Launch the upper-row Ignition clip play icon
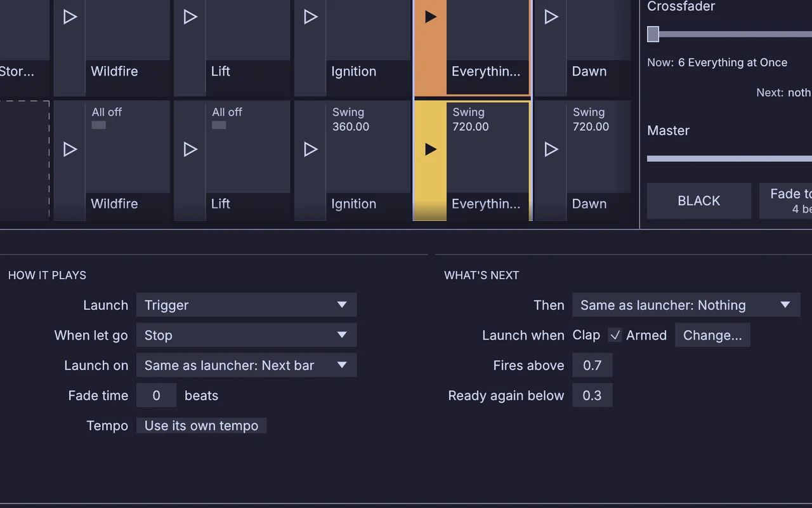 pos(310,17)
